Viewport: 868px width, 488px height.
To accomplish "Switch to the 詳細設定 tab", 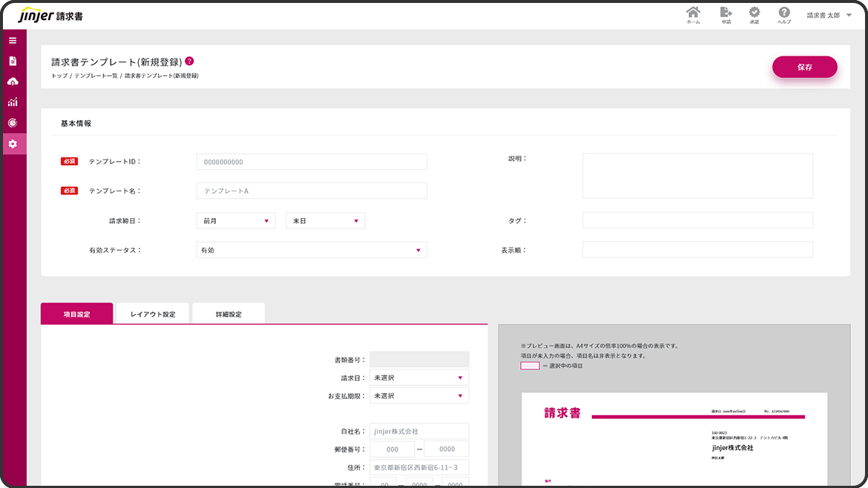I will point(228,314).
